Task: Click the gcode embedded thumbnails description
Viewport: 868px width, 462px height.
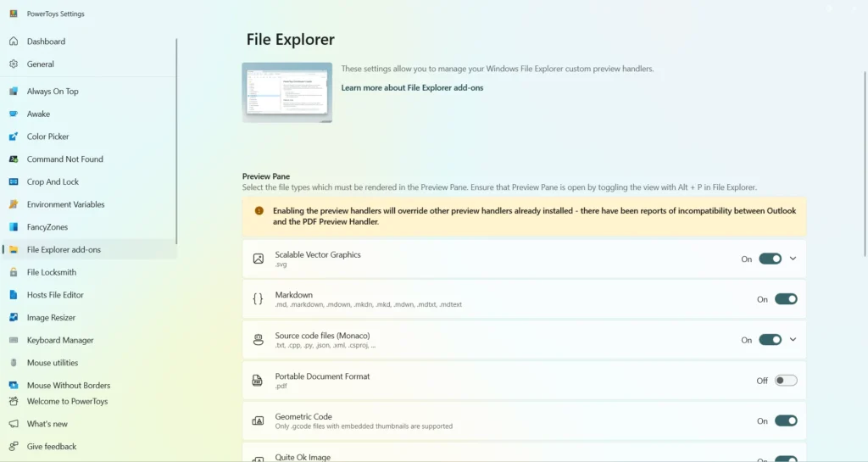Action: (x=364, y=426)
